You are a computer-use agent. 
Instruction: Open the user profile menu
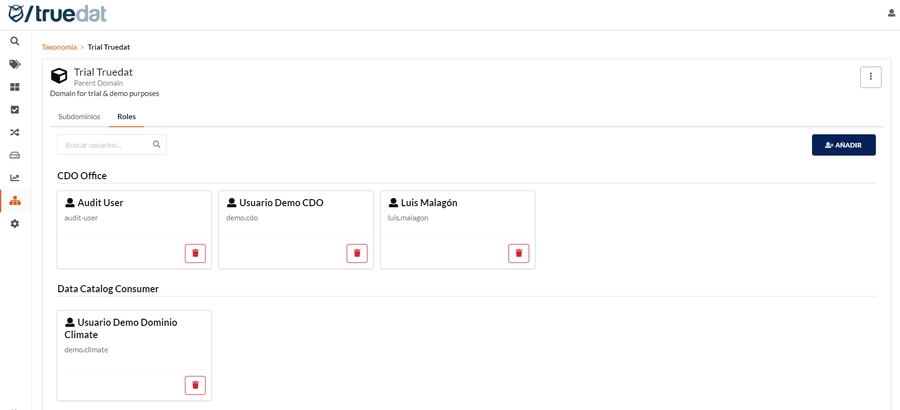pyautogui.click(x=891, y=13)
